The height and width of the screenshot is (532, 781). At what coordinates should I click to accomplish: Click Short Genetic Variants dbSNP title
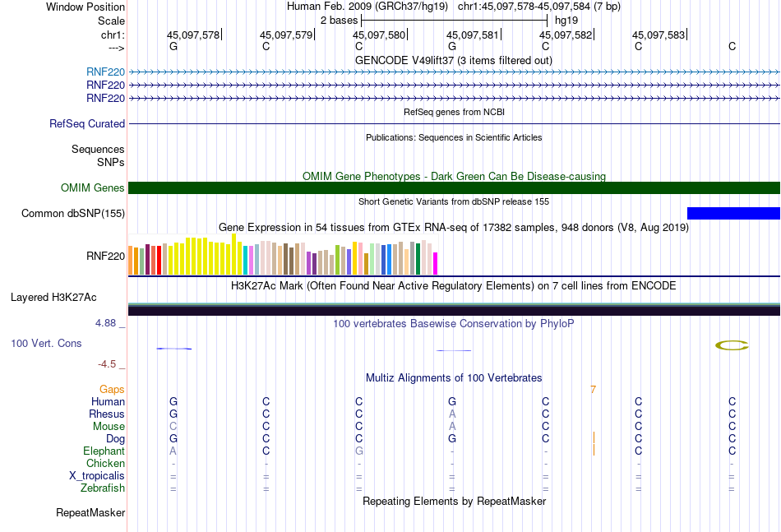tap(454, 201)
